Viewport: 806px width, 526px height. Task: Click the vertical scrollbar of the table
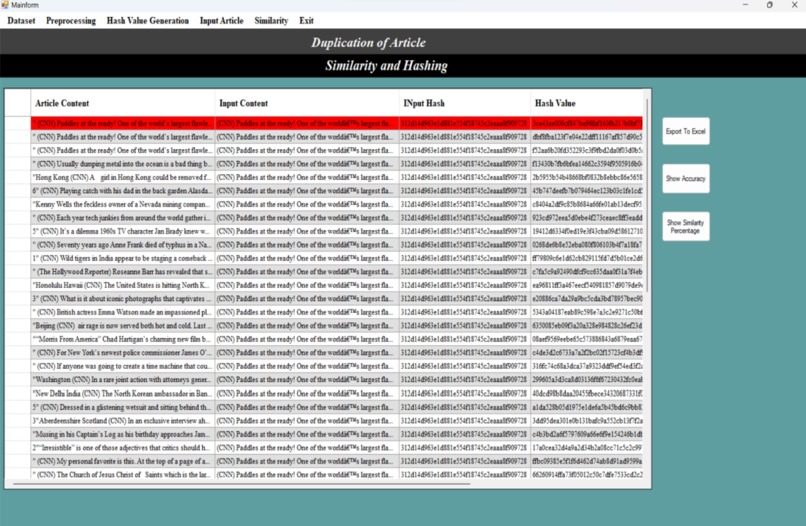(x=647, y=195)
